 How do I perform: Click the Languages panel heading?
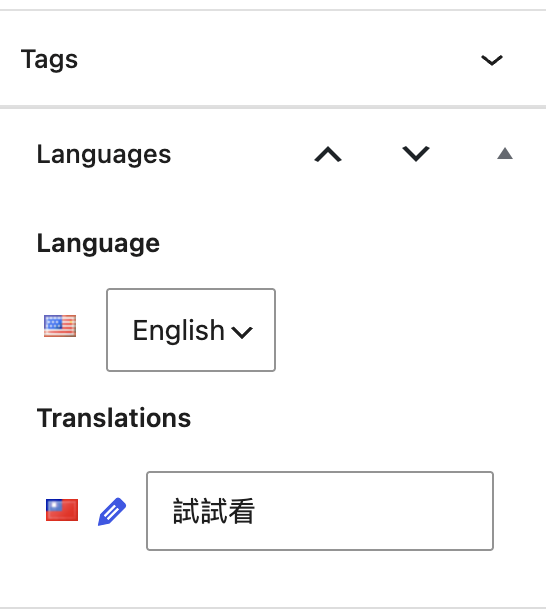pyautogui.click(x=104, y=154)
